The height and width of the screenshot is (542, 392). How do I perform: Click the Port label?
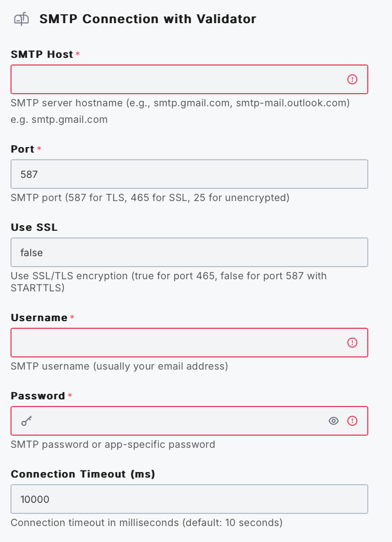coord(23,149)
